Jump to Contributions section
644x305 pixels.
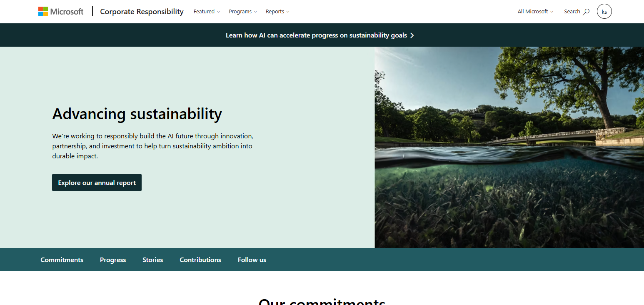click(200, 260)
